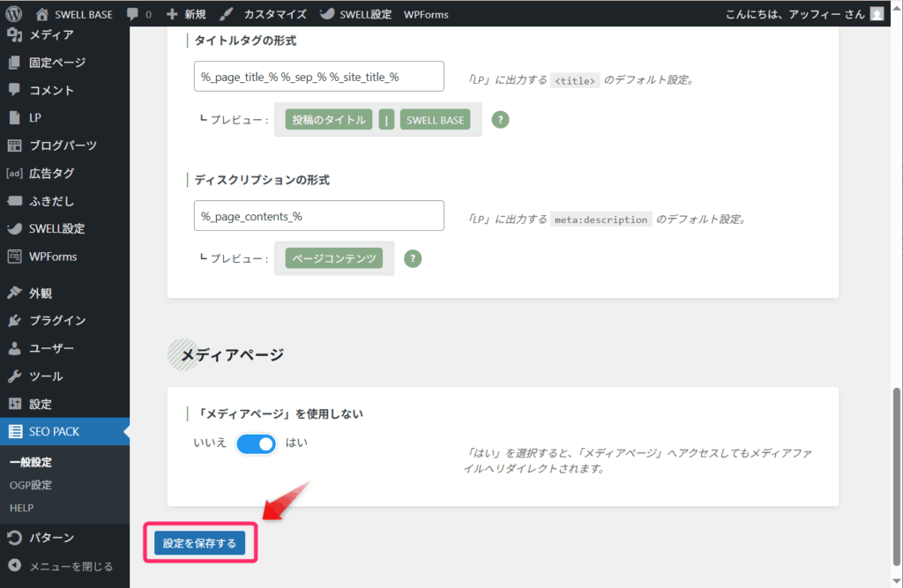Viewport: 903px width, 588px height.
Task: Click the <title> code text
Action: (574, 80)
